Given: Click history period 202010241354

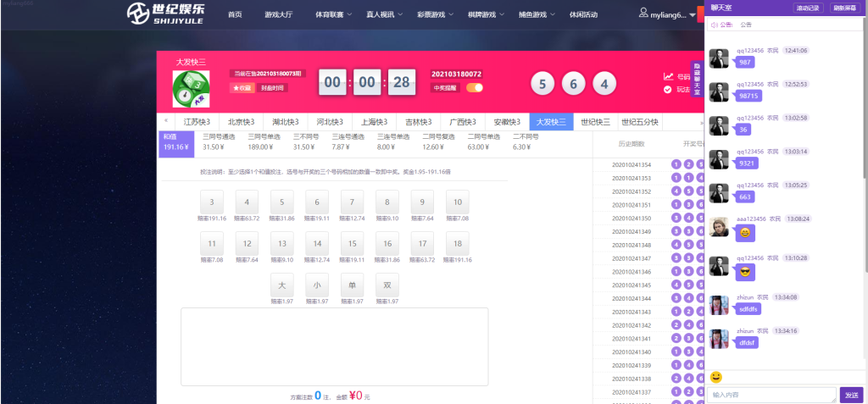Looking at the screenshot, I should (x=632, y=165).
